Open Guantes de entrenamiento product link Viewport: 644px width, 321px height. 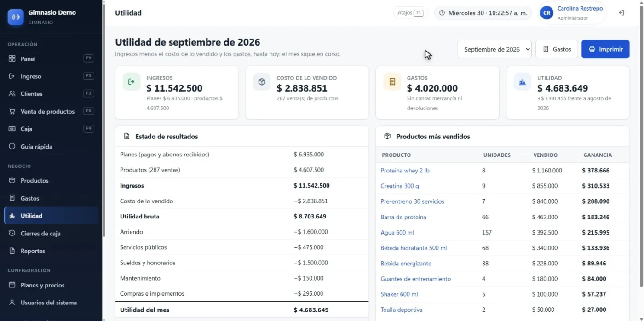tap(416, 279)
